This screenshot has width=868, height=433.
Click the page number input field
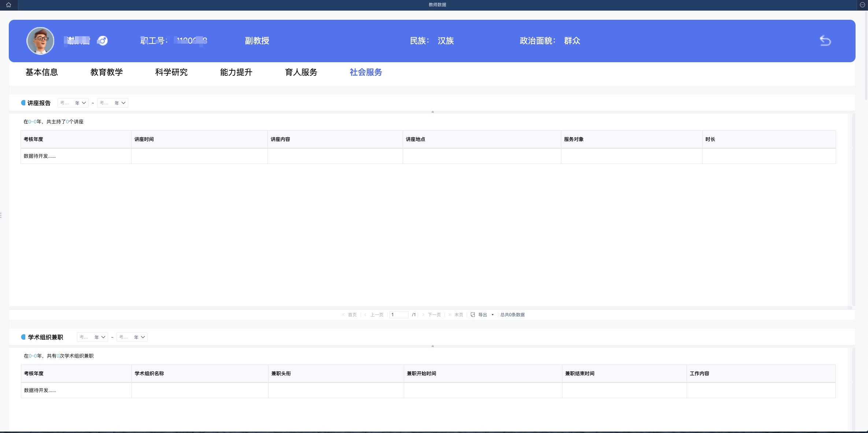[x=399, y=315]
